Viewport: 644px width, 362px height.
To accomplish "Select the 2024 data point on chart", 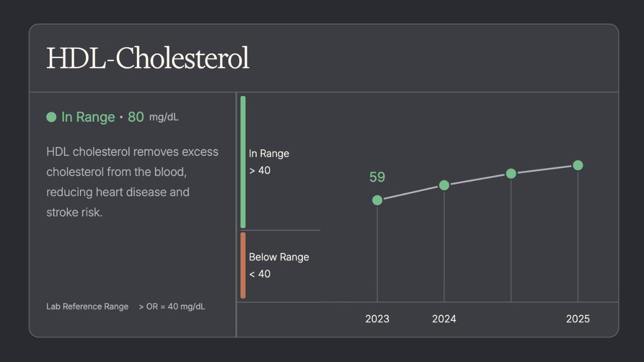I will pos(444,186).
